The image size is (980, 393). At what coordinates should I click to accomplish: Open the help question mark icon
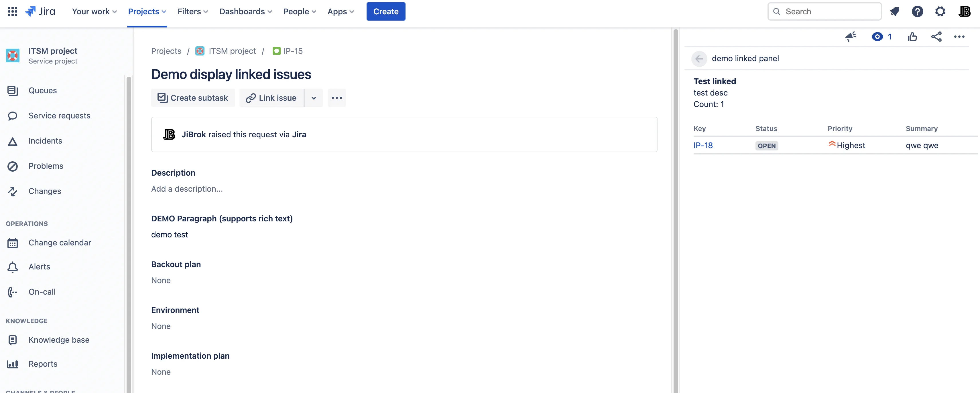point(917,11)
